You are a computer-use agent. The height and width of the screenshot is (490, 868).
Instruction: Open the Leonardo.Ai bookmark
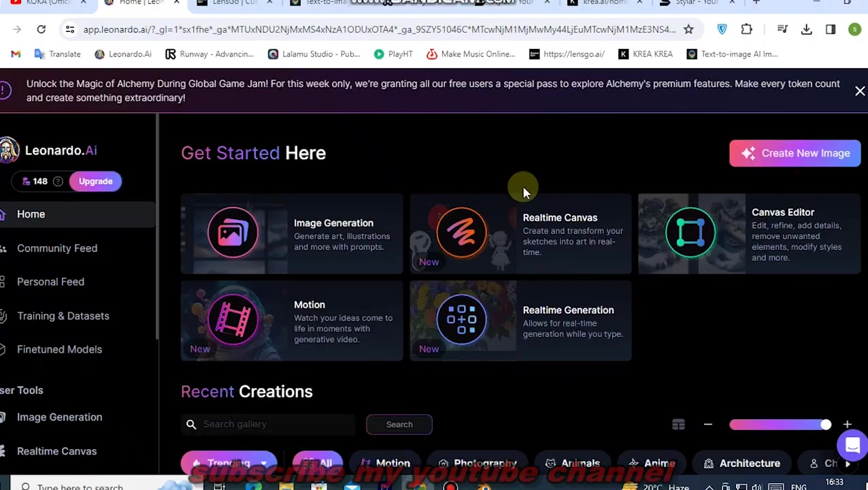(x=123, y=54)
